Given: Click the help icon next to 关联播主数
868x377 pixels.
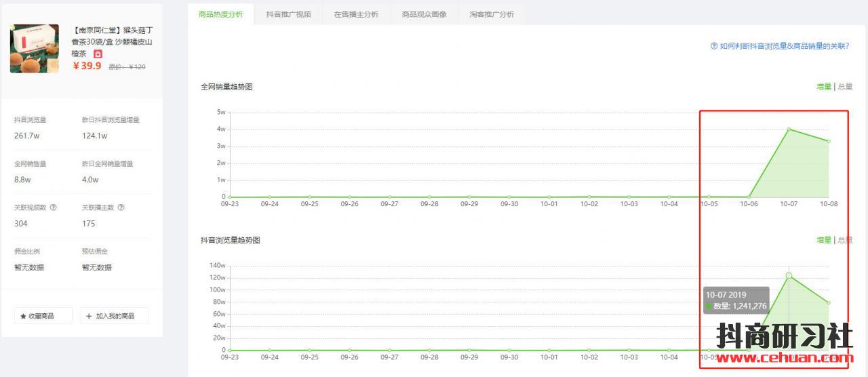Looking at the screenshot, I should click(x=121, y=207).
